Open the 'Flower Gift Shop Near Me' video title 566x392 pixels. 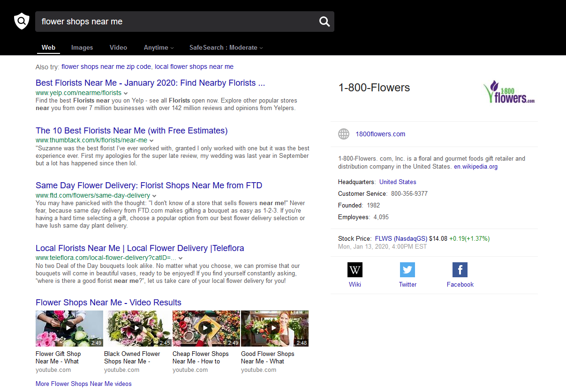tap(58, 358)
